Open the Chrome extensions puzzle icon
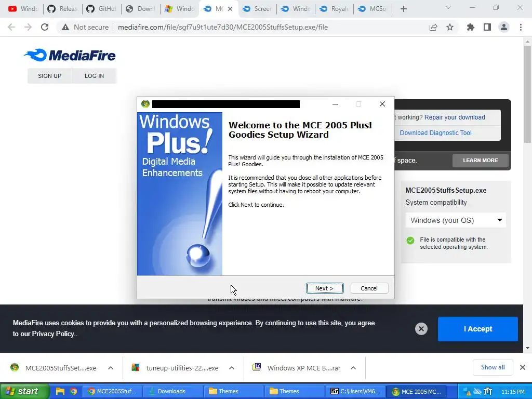532x399 pixels. tap(470, 27)
